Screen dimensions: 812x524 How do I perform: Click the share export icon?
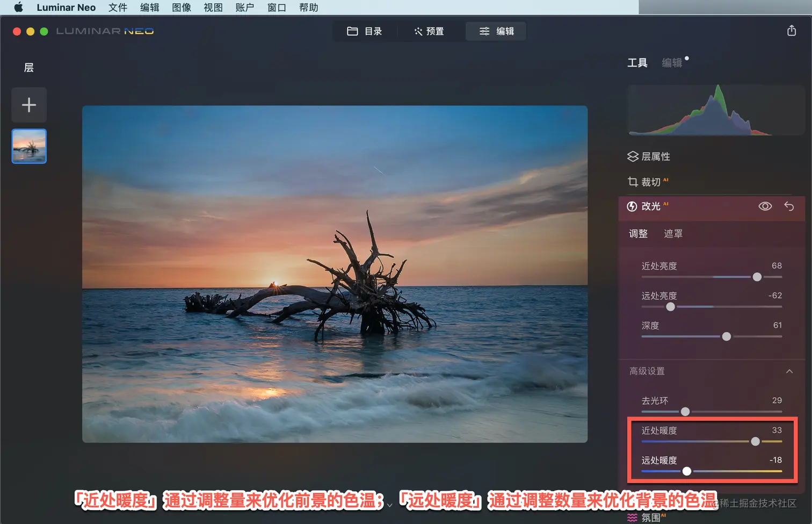pos(792,31)
